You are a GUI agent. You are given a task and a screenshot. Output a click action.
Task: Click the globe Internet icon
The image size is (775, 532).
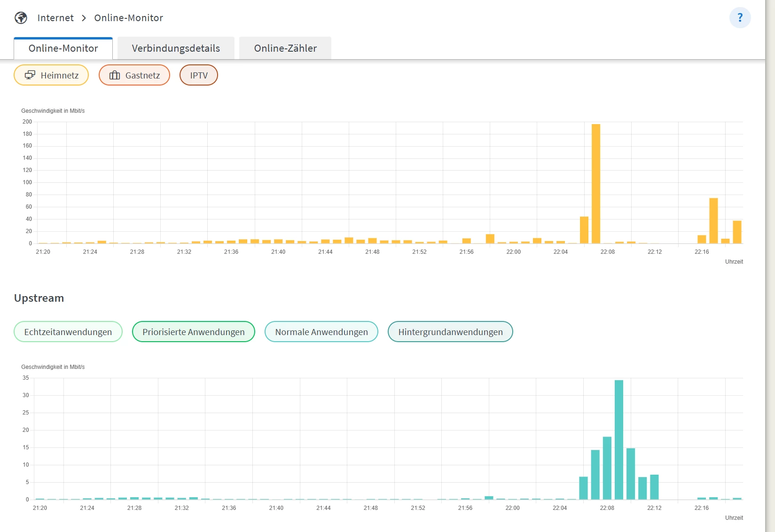tap(21, 18)
